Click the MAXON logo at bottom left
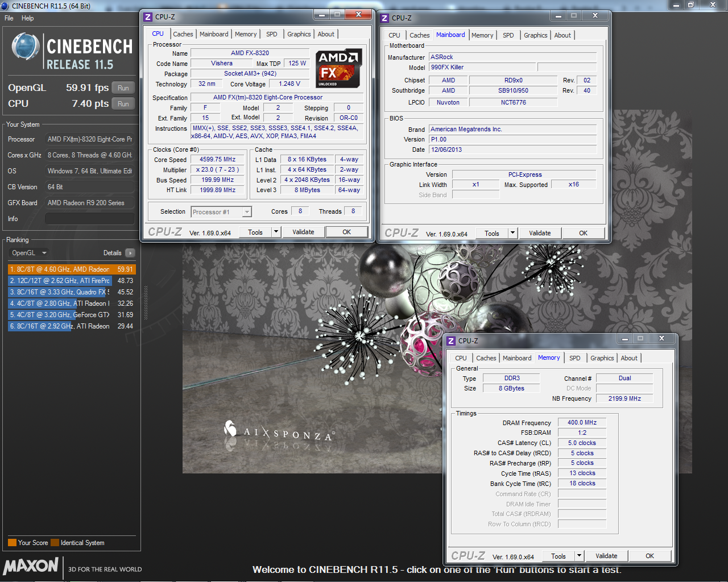This screenshot has width=728, height=582. [31, 566]
